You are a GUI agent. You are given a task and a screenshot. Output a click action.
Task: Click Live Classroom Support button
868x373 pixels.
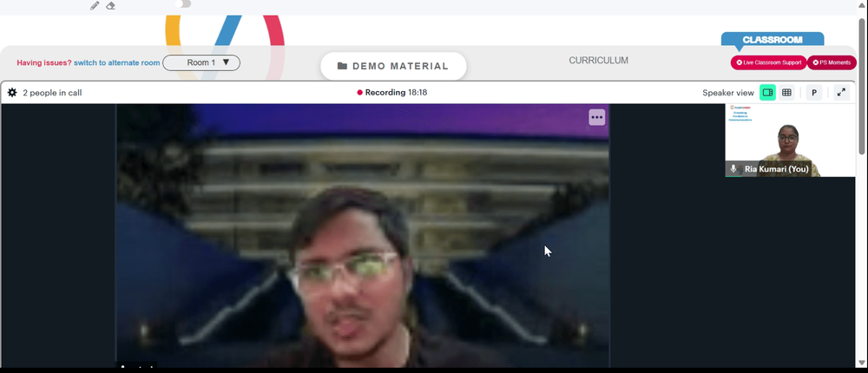(x=768, y=62)
